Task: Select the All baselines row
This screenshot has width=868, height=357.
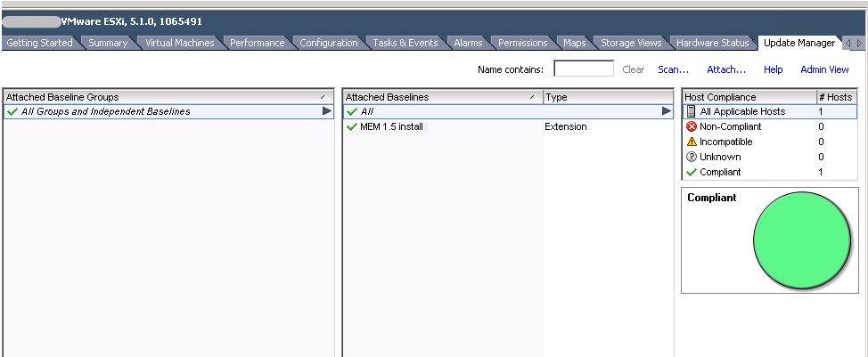Action: [508, 111]
